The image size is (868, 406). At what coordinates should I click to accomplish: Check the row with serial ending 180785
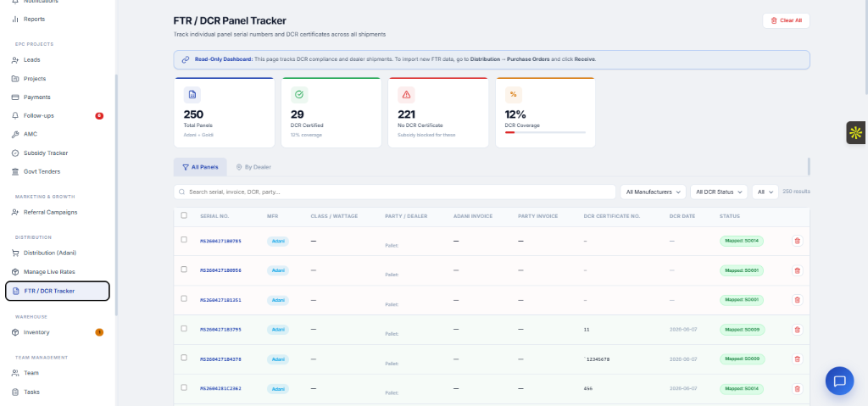tap(184, 240)
